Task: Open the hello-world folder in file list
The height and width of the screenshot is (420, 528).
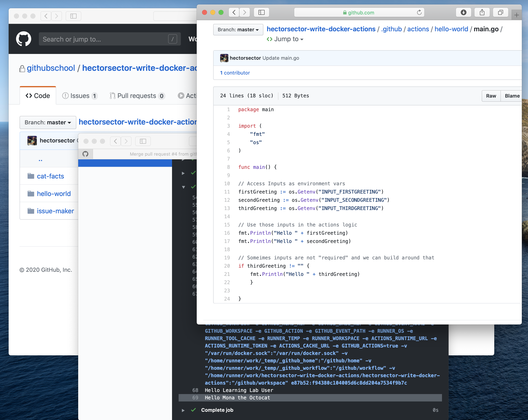Action: click(54, 194)
